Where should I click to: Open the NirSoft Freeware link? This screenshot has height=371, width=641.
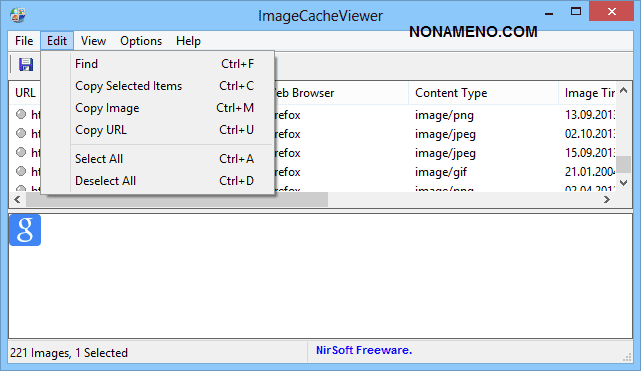point(364,350)
